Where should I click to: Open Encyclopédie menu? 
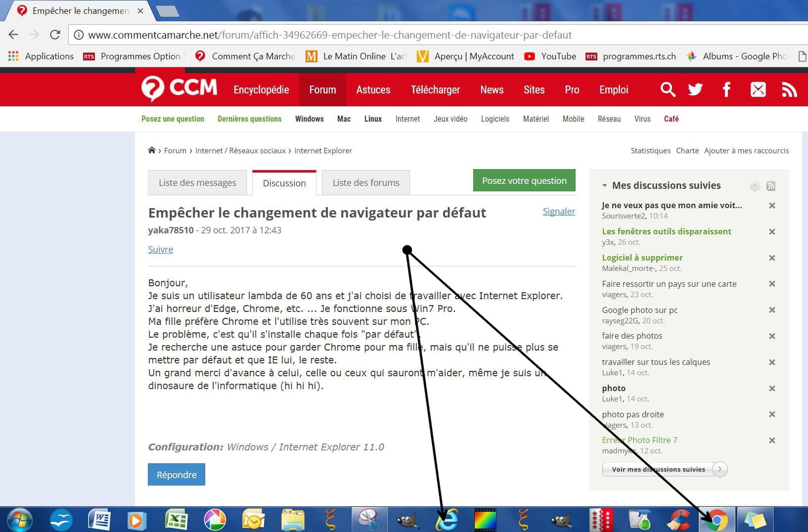pyautogui.click(x=261, y=89)
